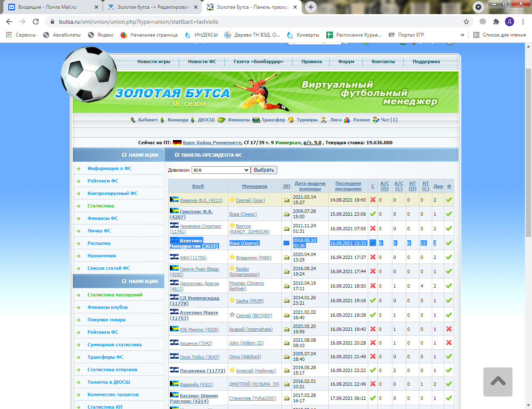Open the Статистика посещений sidebar link
The width and height of the screenshot is (532, 409).
[115, 295]
